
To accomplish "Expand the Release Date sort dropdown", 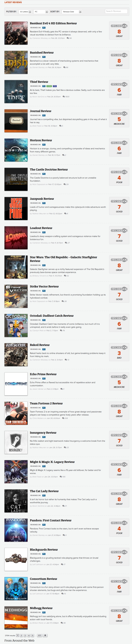I will click(x=72, y=12).
